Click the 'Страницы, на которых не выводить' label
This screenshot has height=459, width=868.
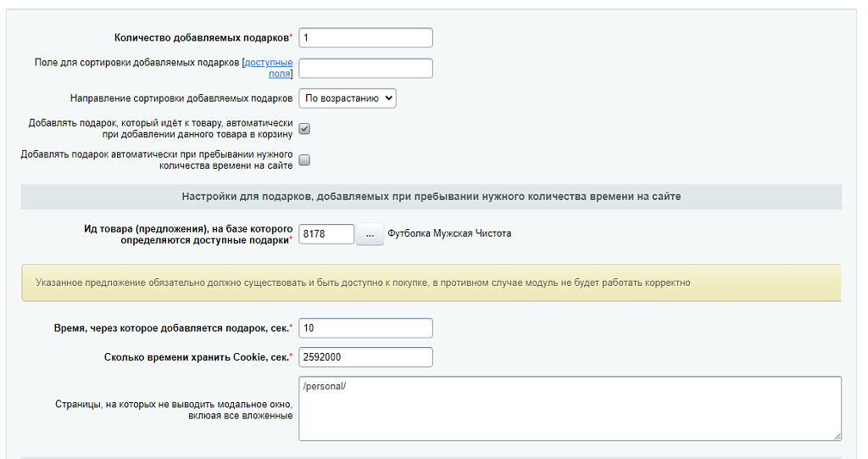[174, 410]
